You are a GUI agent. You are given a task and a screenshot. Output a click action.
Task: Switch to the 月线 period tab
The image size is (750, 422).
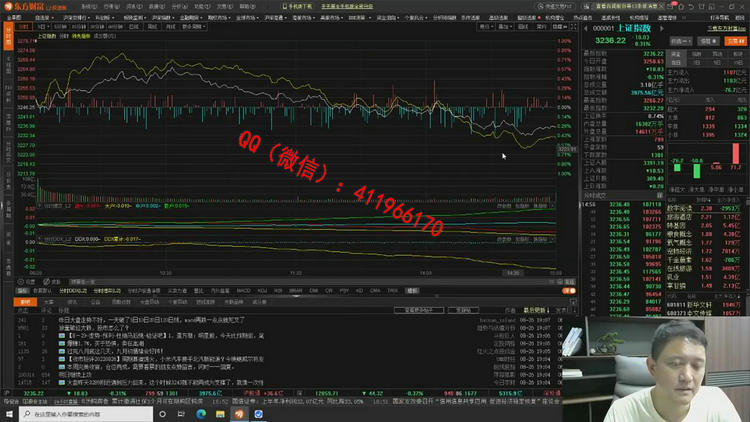point(170,27)
